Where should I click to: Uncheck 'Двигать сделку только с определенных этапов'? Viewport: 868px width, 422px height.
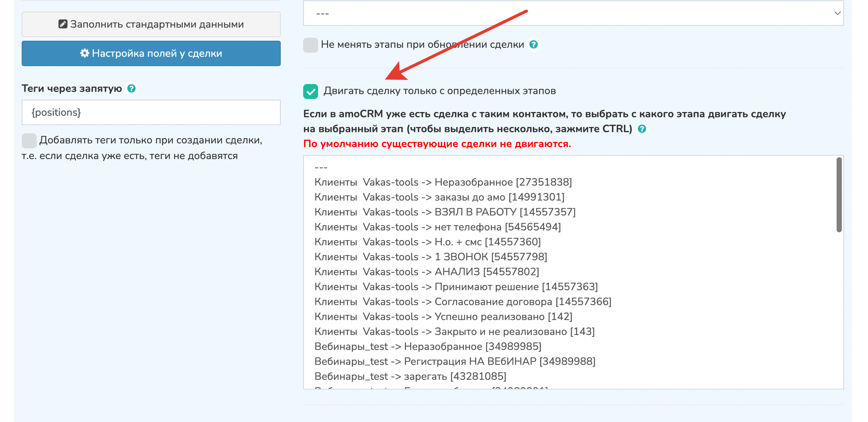coord(310,91)
